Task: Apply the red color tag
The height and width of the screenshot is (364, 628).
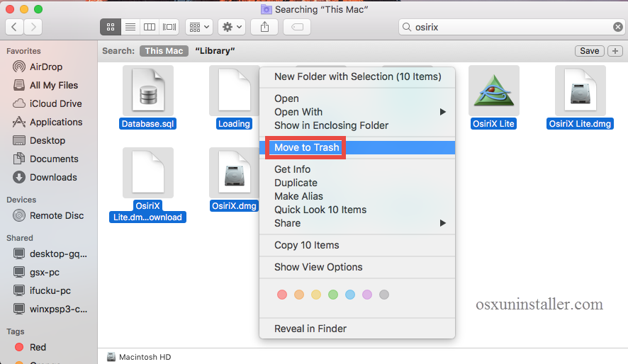Action: click(x=282, y=295)
